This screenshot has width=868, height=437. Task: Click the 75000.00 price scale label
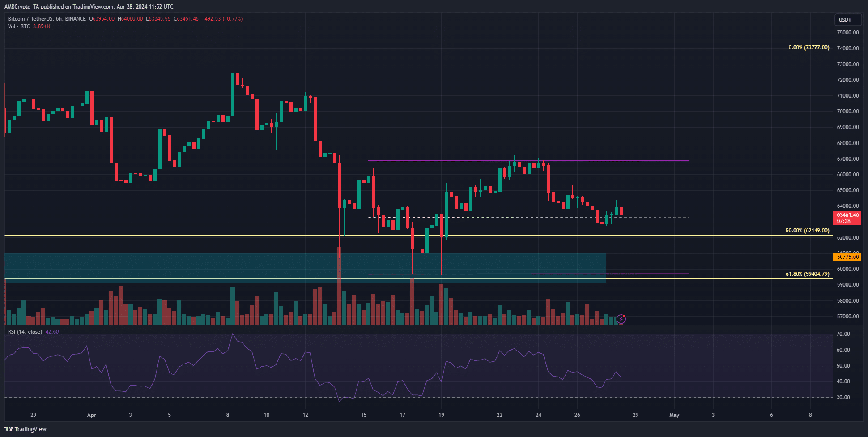pos(848,33)
